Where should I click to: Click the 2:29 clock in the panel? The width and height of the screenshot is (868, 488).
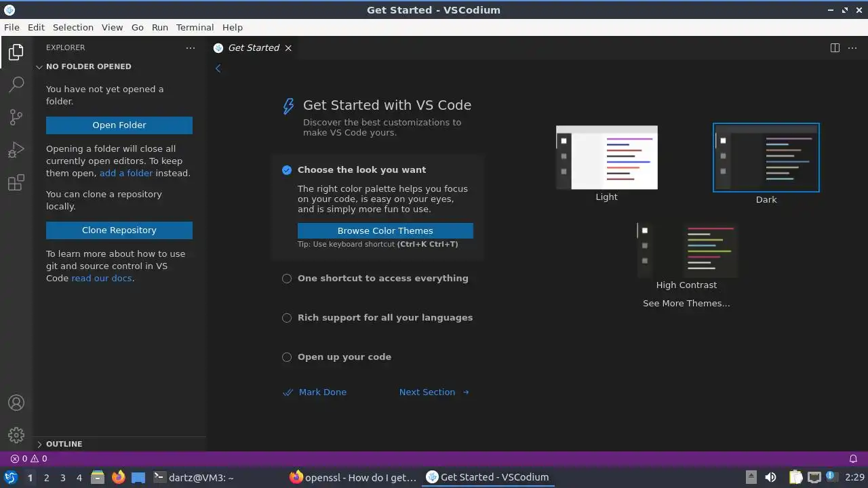(854, 478)
